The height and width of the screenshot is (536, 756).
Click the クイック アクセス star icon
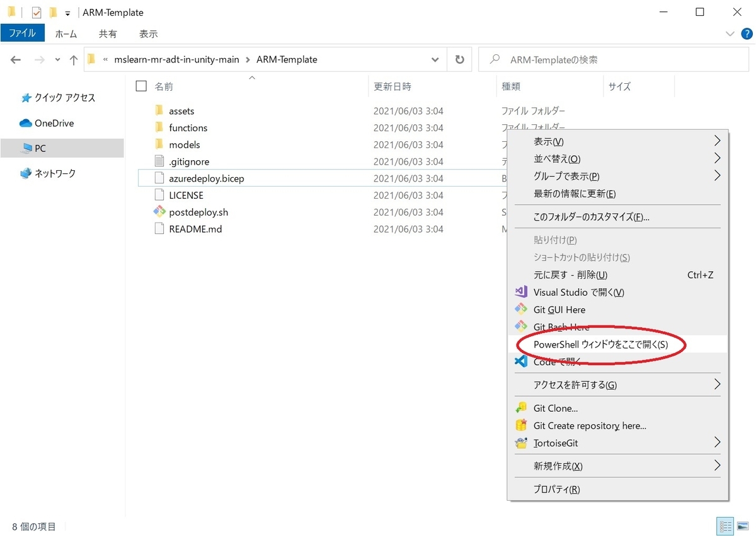point(26,98)
